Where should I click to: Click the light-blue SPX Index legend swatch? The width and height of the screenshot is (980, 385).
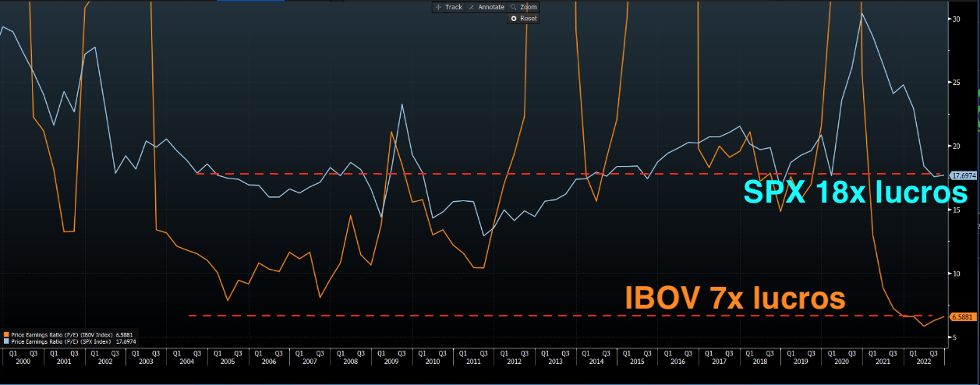7,341
